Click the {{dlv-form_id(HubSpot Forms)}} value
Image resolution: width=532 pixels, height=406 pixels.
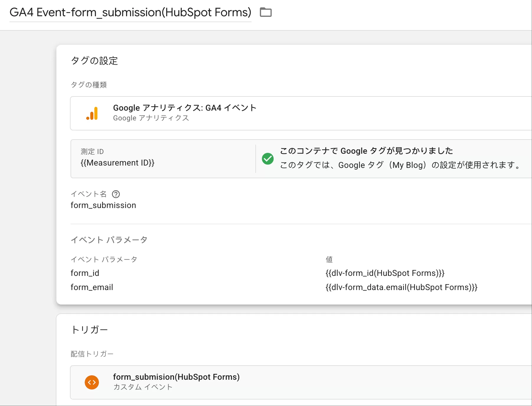385,273
